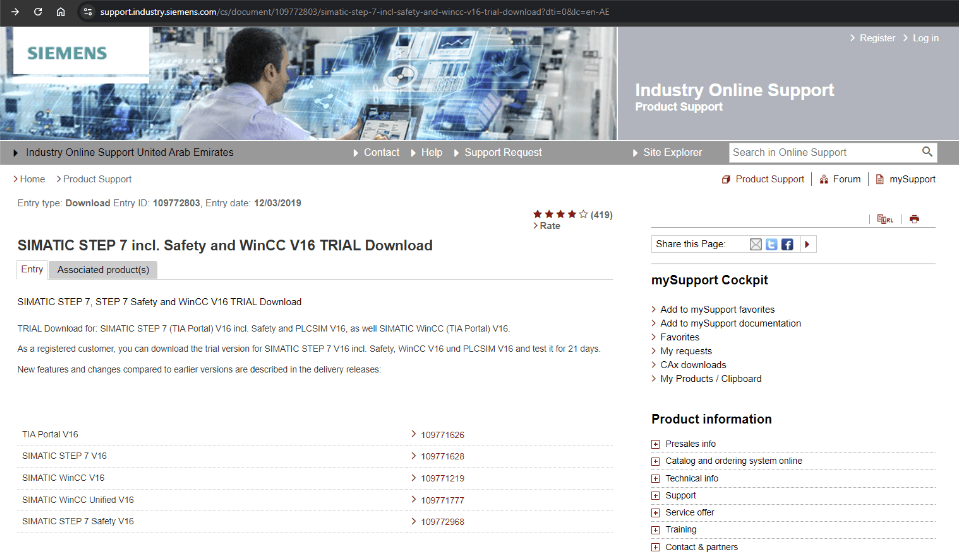Viewport: 959px width, 559px height.
Task: Open the Support Request menu item
Action: click(503, 153)
